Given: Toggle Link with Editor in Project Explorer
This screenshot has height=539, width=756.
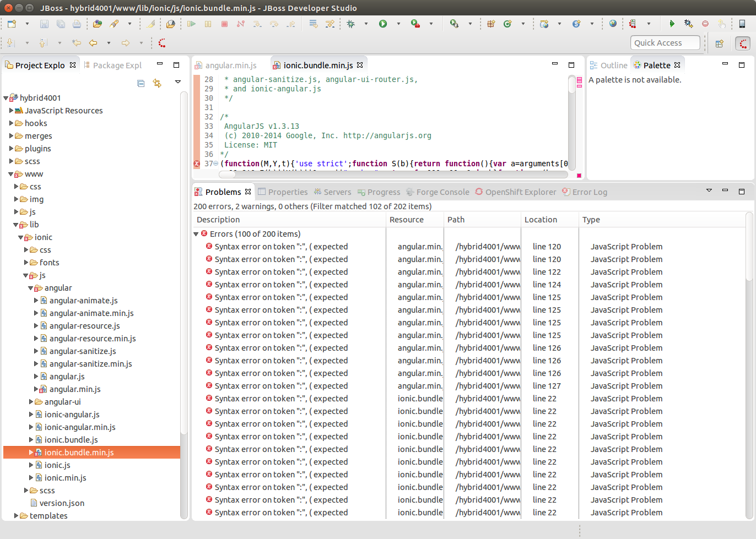Looking at the screenshot, I should point(157,83).
